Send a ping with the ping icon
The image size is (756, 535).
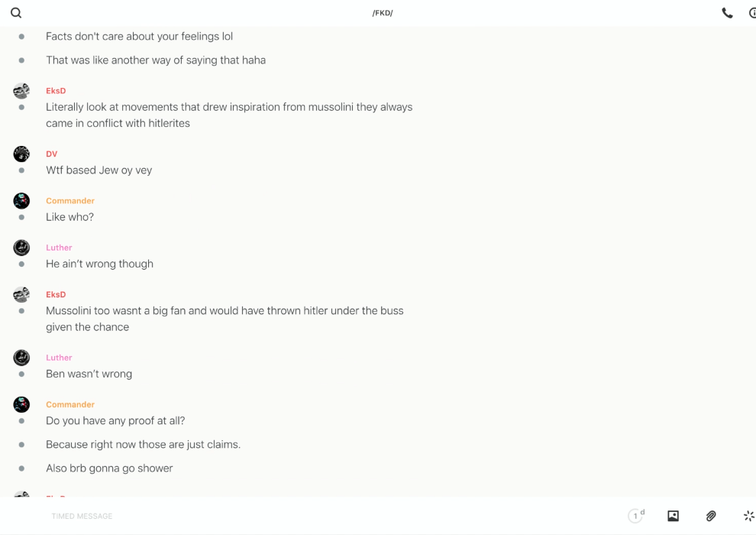coord(748,516)
